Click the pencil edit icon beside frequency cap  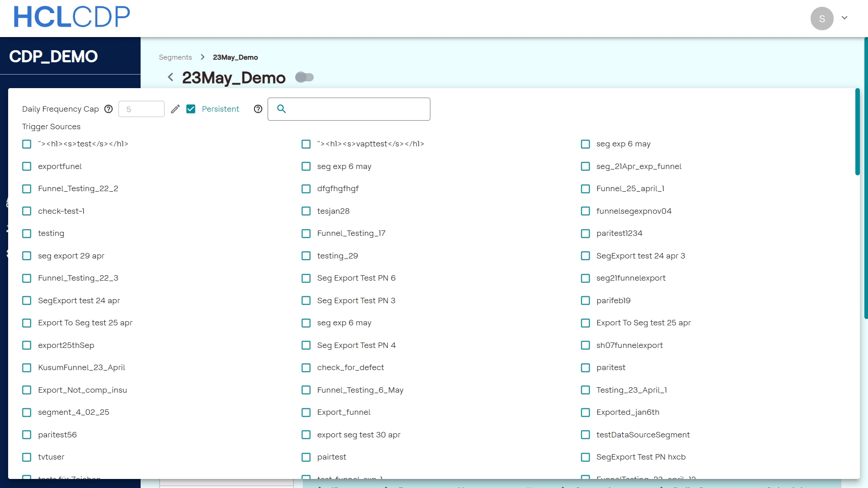175,109
